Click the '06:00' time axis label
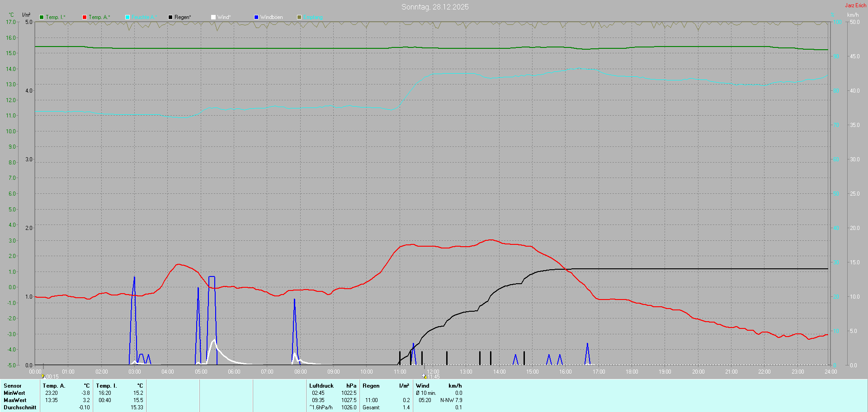This screenshot has height=412, width=868. click(234, 372)
